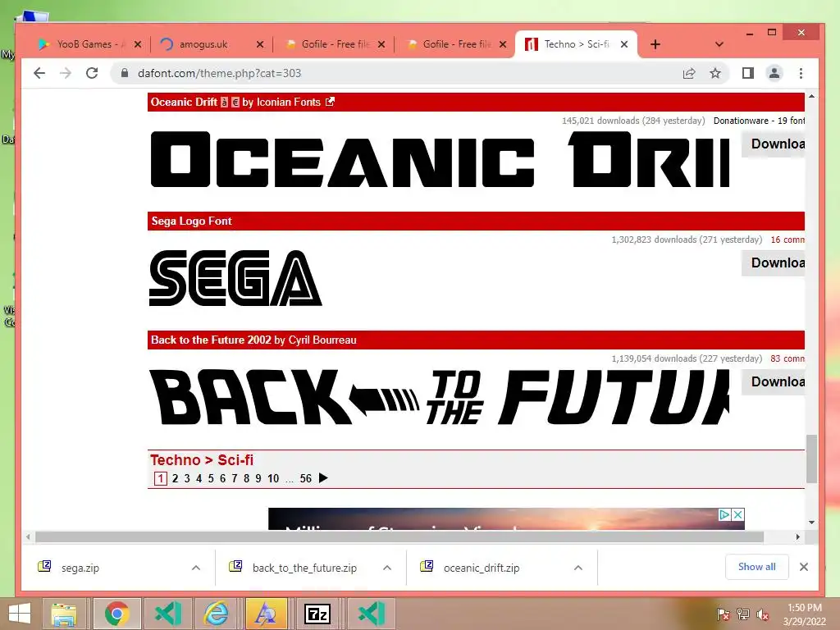The height and width of the screenshot is (630, 840).
Task: Click the site lock icon
Action: 125,73
